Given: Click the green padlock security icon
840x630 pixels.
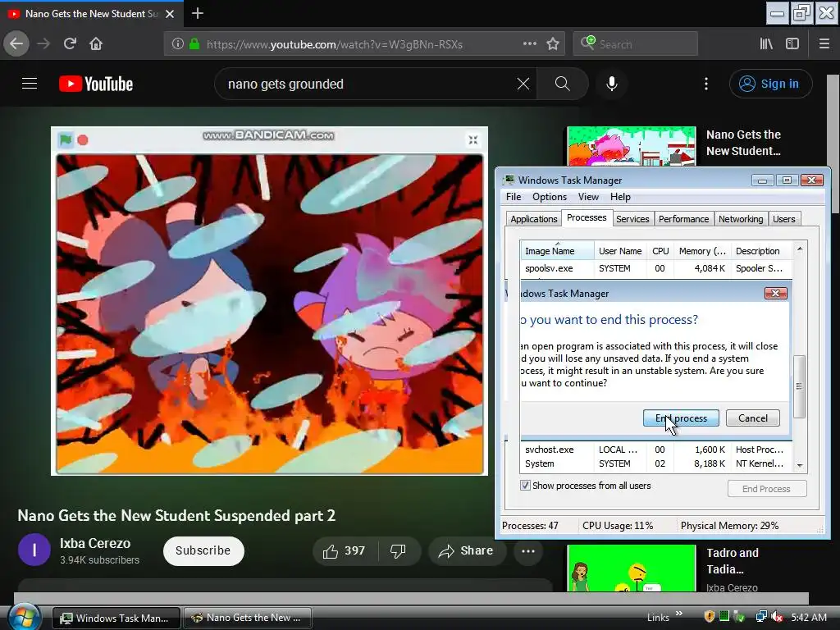Looking at the screenshot, I should click(x=194, y=44).
